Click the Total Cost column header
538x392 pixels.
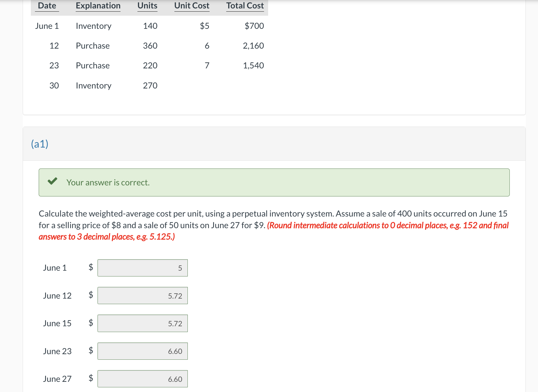click(x=245, y=6)
